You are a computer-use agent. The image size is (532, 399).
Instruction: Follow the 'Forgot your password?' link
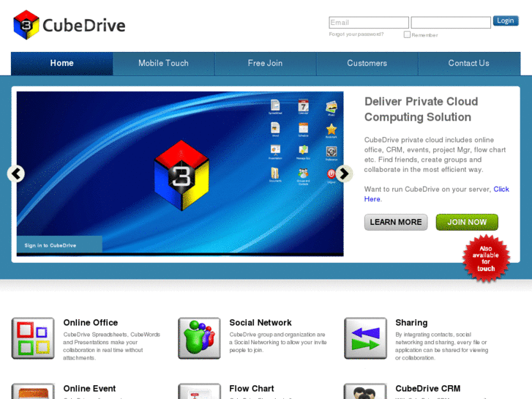click(356, 34)
